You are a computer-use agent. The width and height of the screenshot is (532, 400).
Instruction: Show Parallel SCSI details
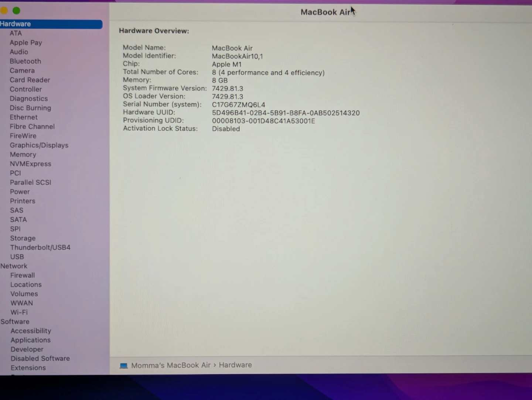click(x=31, y=182)
